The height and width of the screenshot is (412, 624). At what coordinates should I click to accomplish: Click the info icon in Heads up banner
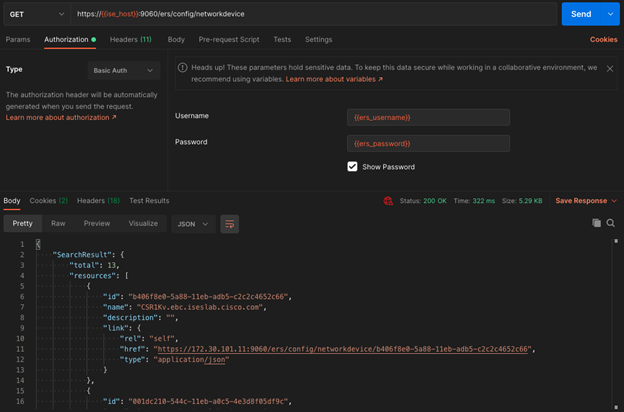coord(182,68)
